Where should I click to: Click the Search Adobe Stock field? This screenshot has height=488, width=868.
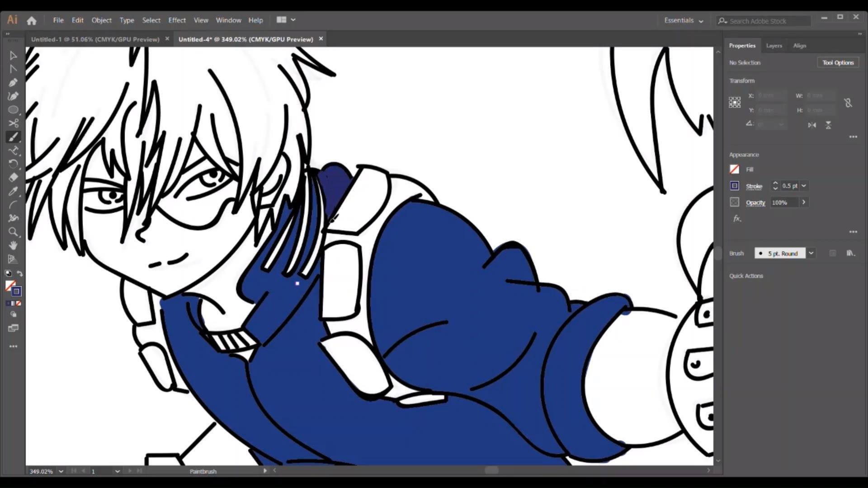[764, 21]
